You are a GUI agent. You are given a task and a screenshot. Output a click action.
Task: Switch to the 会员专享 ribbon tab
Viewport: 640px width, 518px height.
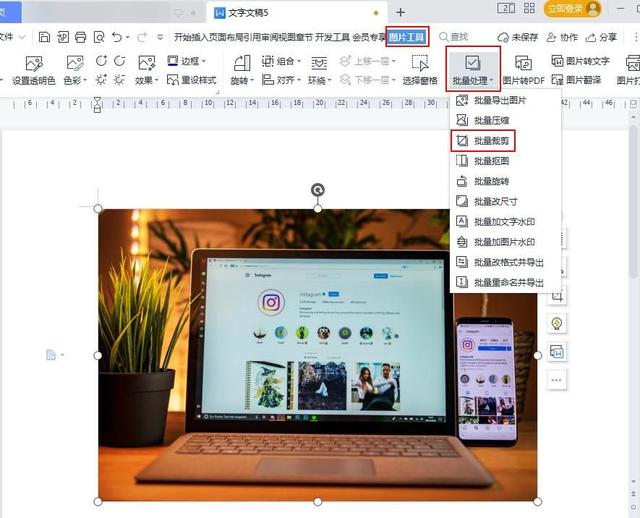369,37
